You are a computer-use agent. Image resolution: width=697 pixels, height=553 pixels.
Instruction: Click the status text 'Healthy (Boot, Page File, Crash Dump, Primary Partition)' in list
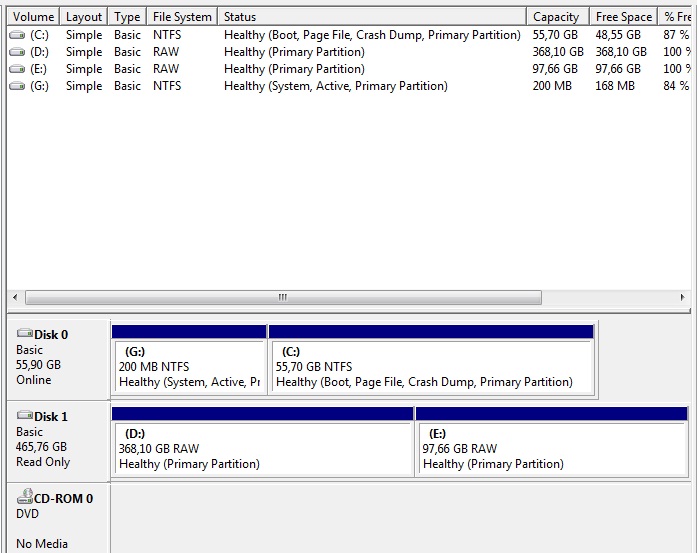[372, 35]
